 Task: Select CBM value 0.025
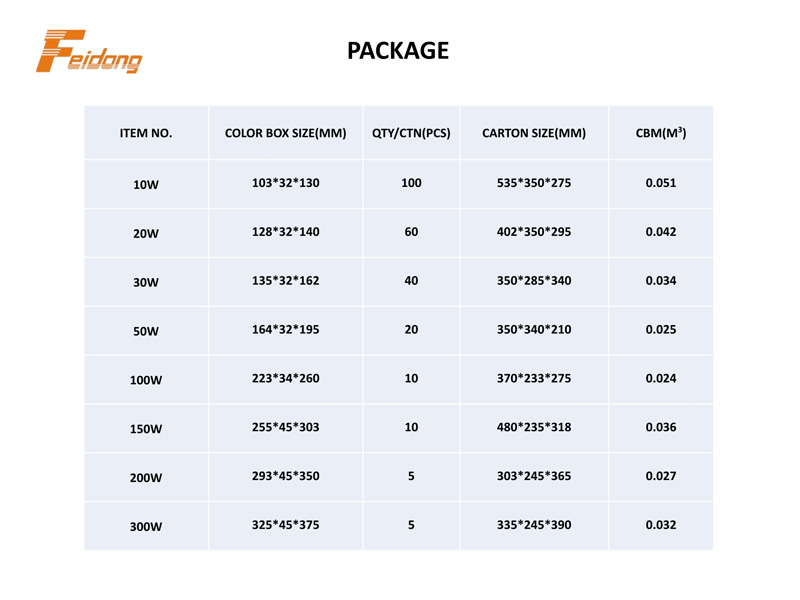[x=661, y=330]
